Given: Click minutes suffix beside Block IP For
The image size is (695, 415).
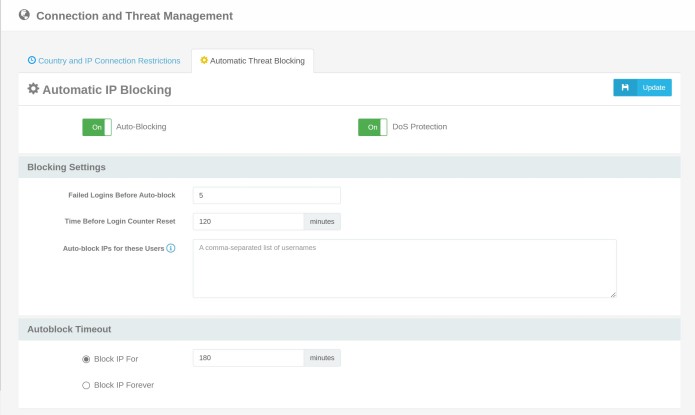Looking at the screenshot, I should pos(322,357).
